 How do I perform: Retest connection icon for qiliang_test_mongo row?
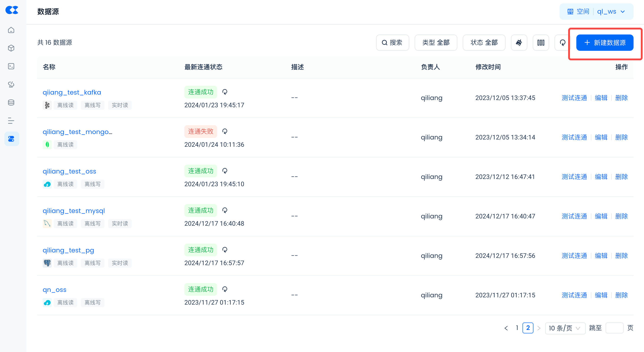click(225, 131)
